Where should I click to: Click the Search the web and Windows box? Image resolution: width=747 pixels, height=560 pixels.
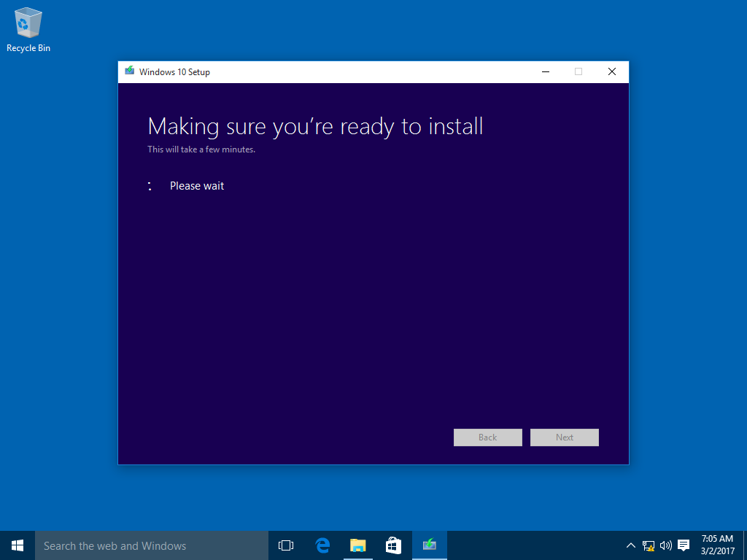[152, 545]
